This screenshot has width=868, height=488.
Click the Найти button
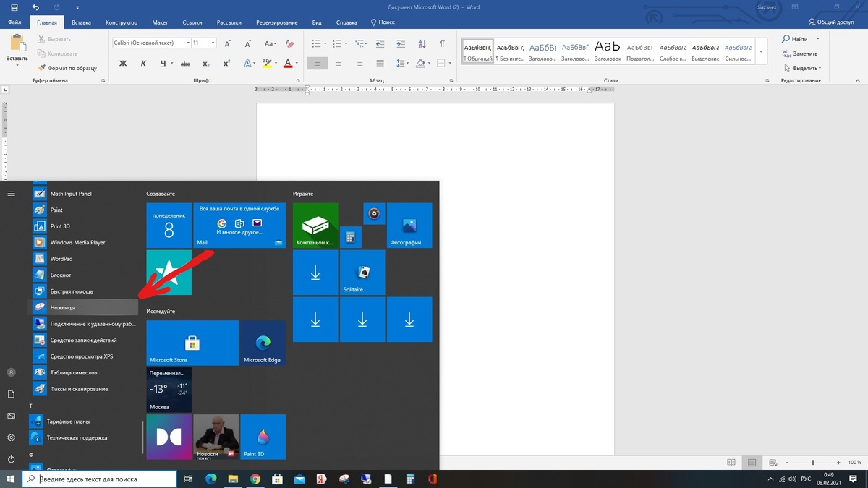pos(796,39)
